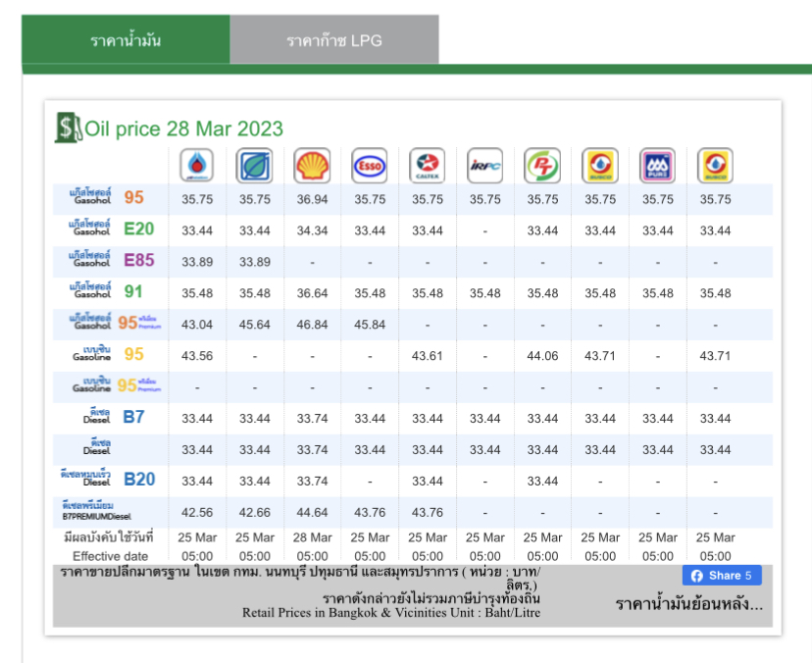This screenshot has width=812, height=663.
Task: Click the Susco logo between PT and Pure
Action: (600, 165)
